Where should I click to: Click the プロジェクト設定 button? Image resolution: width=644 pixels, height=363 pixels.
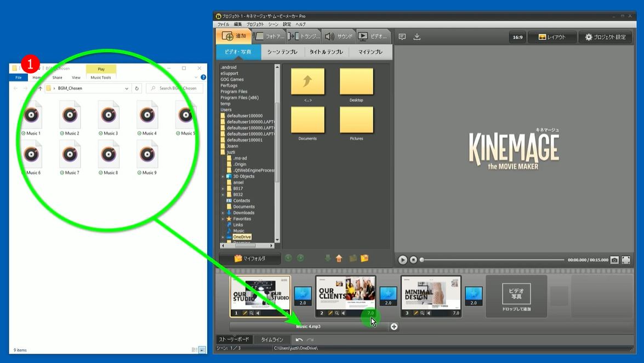pyautogui.click(x=605, y=37)
